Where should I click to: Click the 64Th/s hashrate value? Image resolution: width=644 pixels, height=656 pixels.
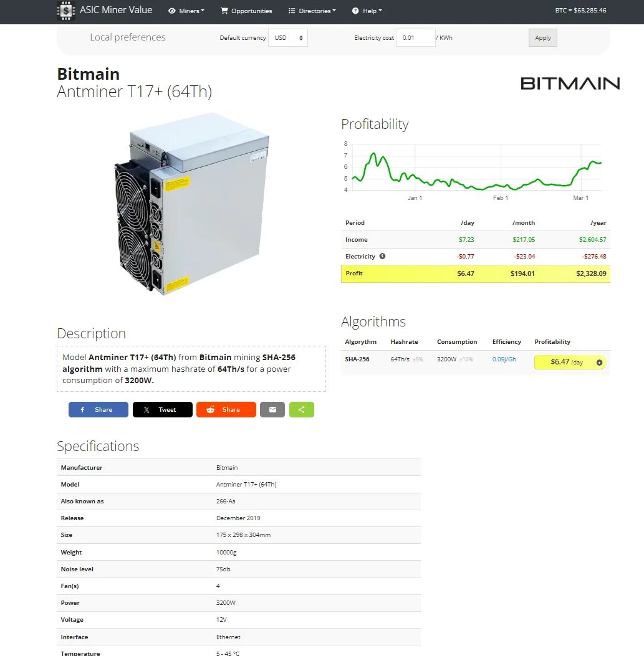pyautogui.click(x=400, y=359)
